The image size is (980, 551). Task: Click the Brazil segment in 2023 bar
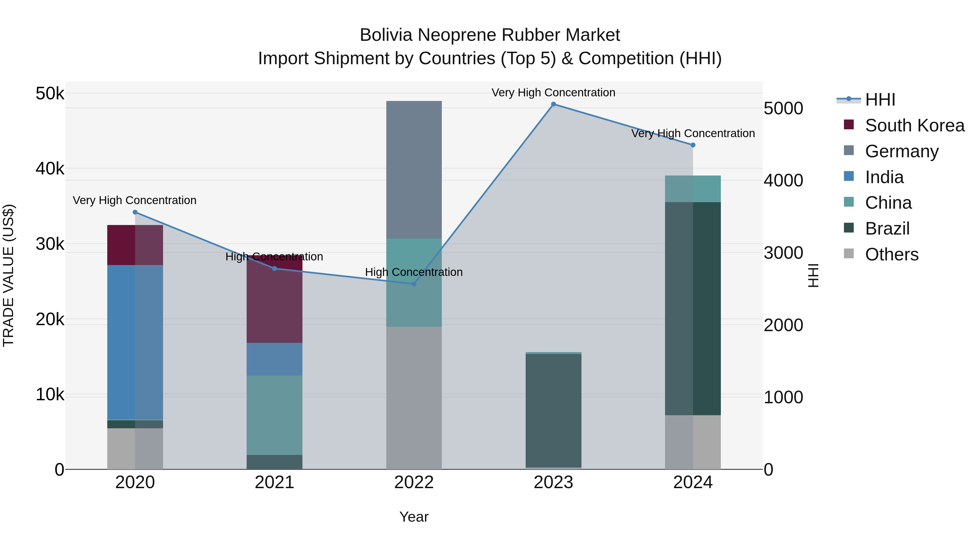[553, 411]
